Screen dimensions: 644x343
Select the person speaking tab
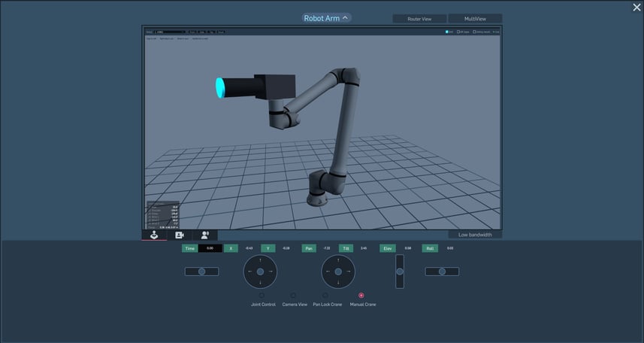[204, 235]
